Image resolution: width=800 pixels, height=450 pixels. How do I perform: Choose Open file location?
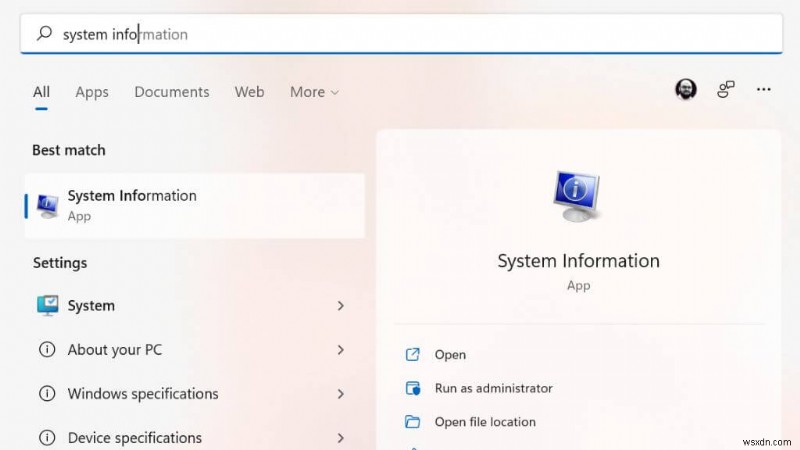(485, 422)
